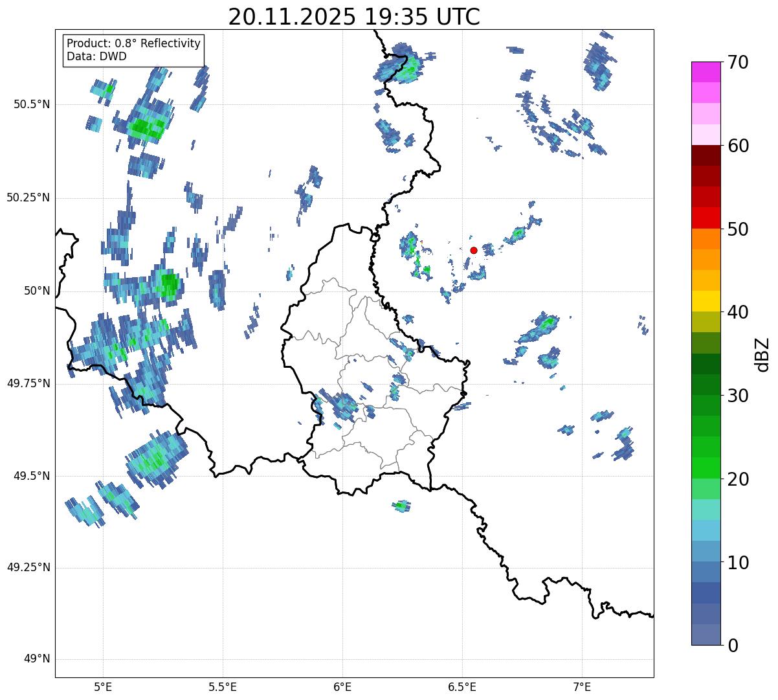This screenshot has height=700, width=778.
Task: Click the orange swatch just below 50
Action: click(706, 239)
